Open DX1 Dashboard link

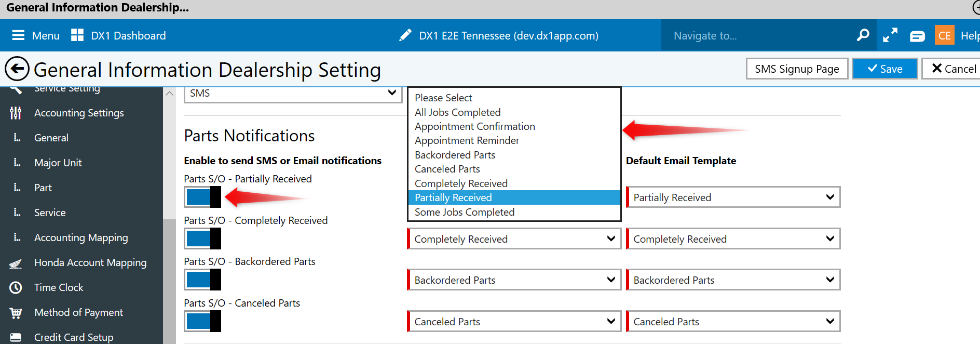point(128,36)
